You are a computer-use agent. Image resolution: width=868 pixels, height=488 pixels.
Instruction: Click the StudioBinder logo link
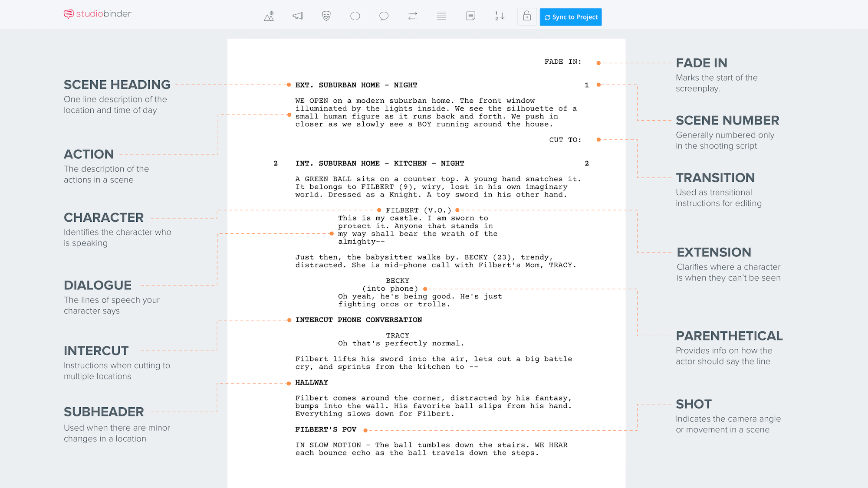tap(99, 16)
